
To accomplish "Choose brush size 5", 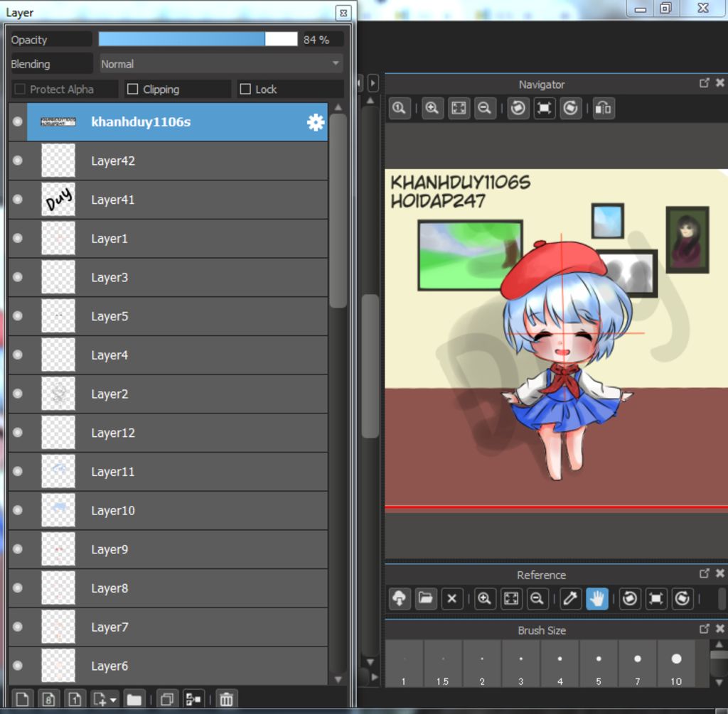I will tap(599, 664).
